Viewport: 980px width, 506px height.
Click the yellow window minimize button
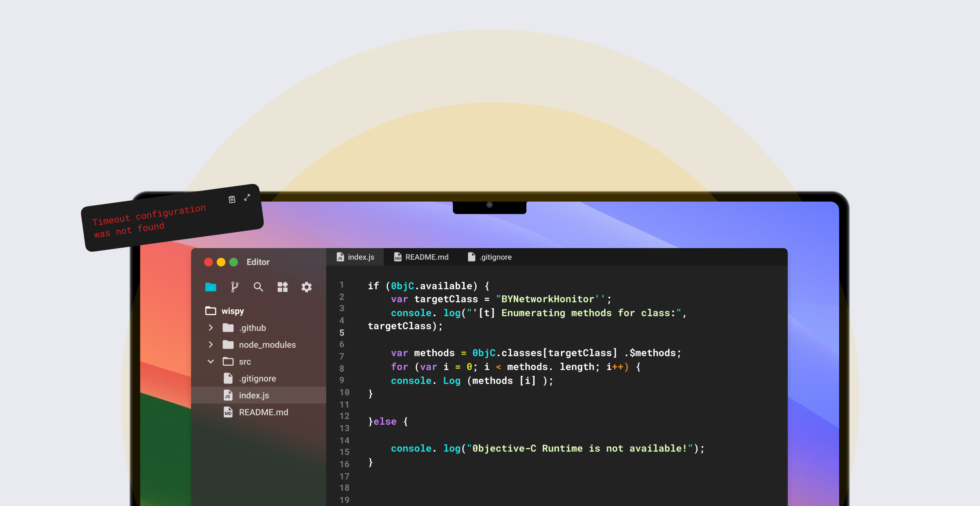221,262
